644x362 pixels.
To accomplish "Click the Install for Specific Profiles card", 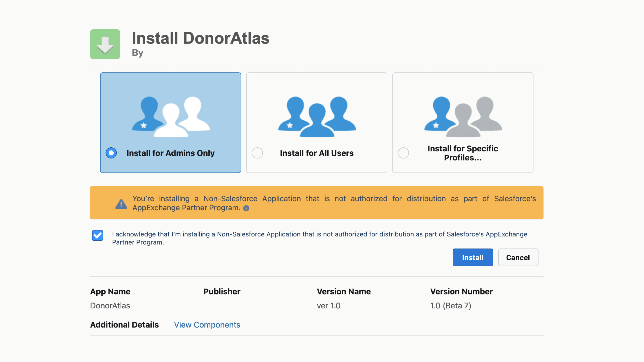I will click(463, 123).
